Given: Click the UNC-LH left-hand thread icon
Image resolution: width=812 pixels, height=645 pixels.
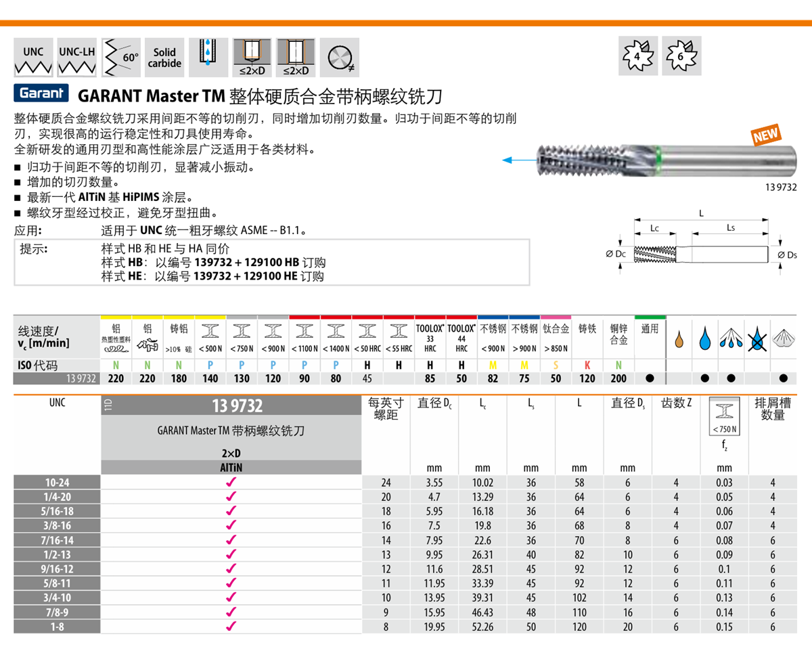Looking at the screenshot, I should tap(77, 59).
